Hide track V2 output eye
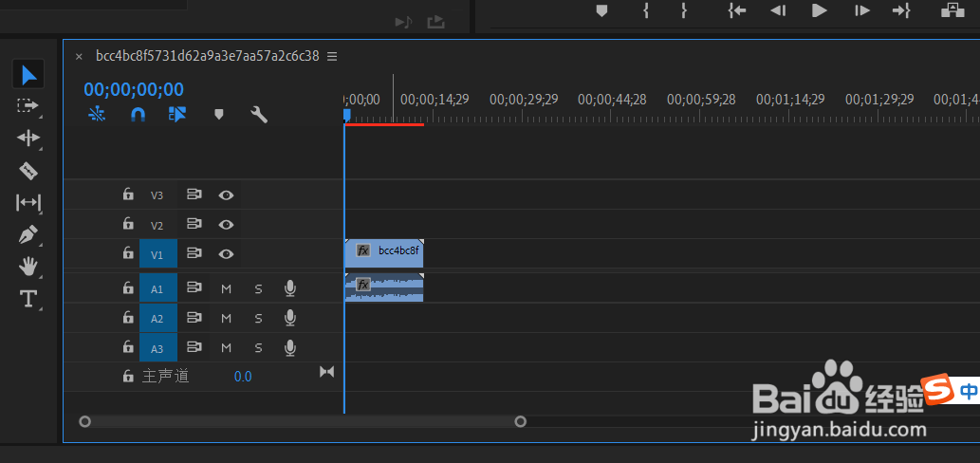The width and height of the screenshot is (980, 463). tap(226, 225)
